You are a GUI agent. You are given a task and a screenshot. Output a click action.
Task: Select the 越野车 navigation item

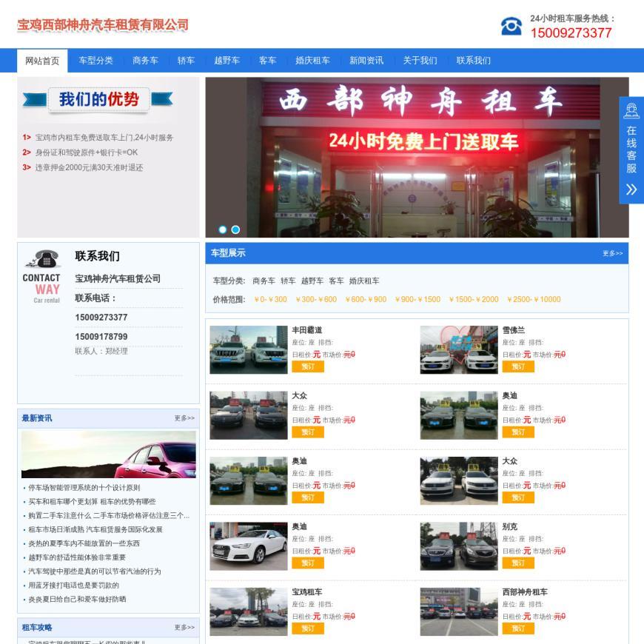227,61
